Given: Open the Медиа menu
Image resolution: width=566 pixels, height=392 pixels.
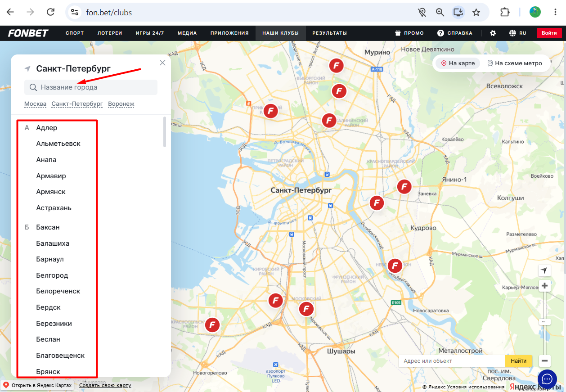Looking at the screenshot, I should [x=187, y=33].
